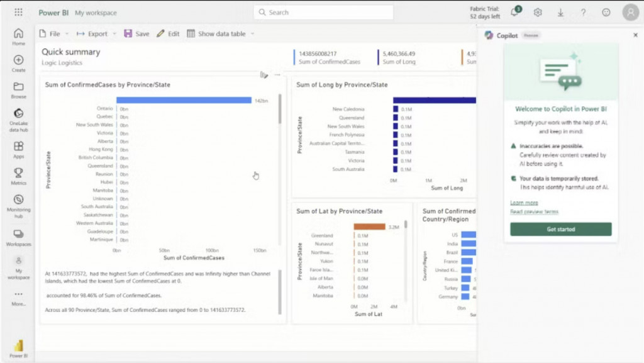This screenshot has height=363, width=644.
Task: Click Germany label in Country/Region chart
Action: click(x=448, y=296)
